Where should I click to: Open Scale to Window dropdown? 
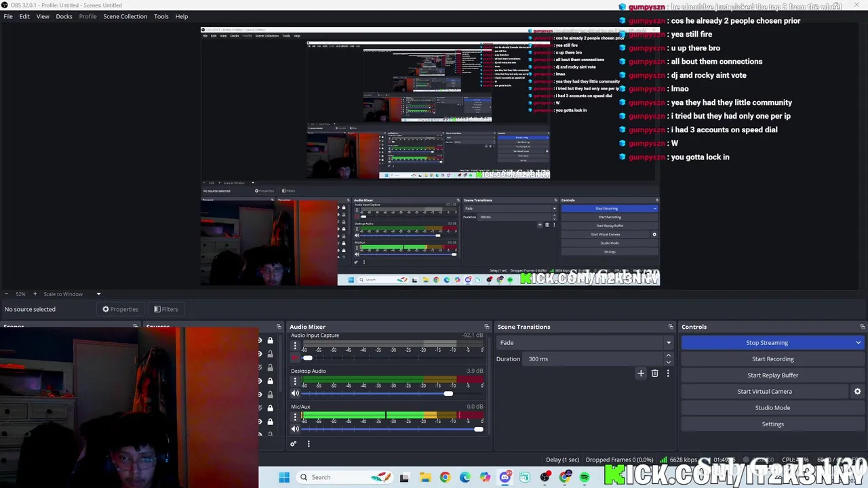coord(72,294)
